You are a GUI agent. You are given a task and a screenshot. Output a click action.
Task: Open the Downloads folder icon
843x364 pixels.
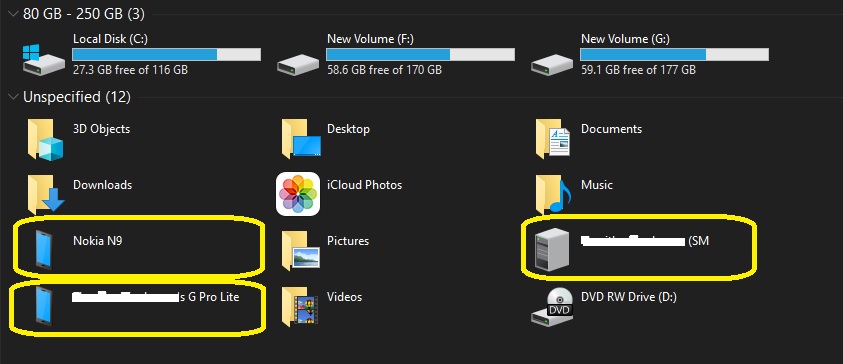[46, 194]
